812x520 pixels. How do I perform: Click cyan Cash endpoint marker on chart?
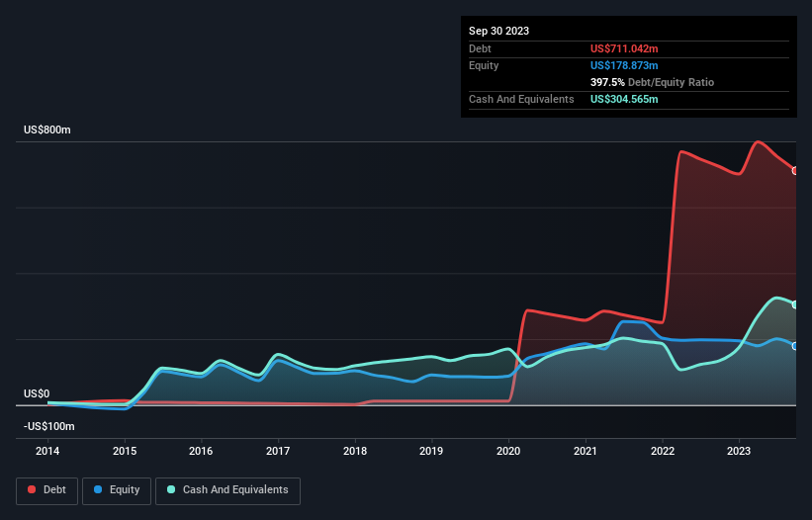click(795, 304)
